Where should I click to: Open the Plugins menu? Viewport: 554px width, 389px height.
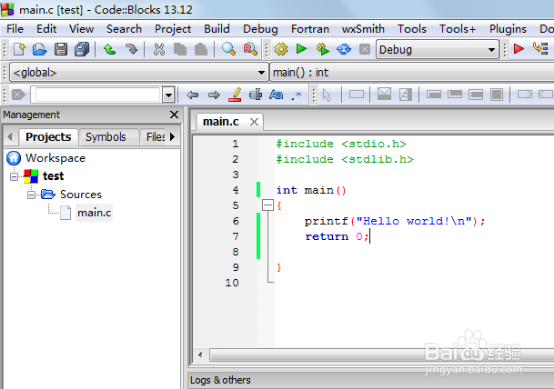coord(508,29)
